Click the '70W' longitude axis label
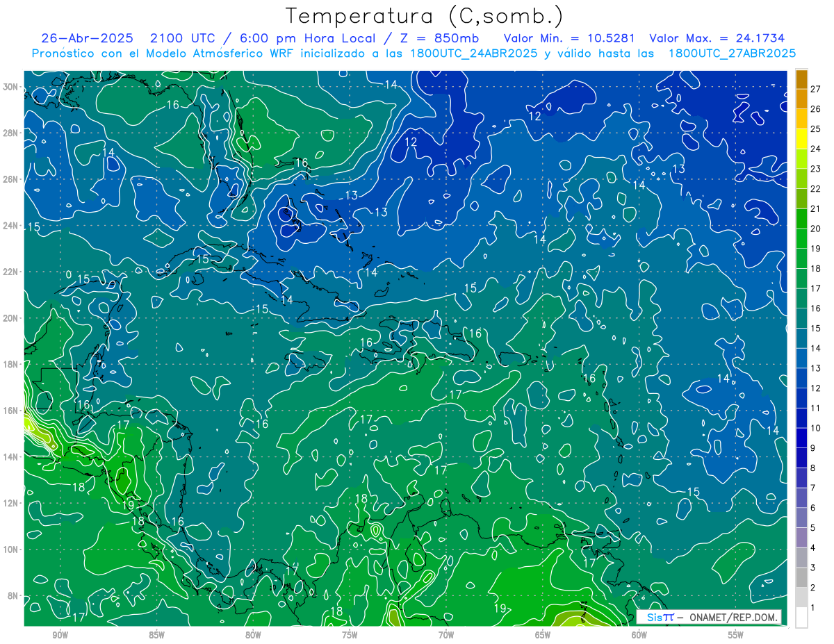 point(446,635)
